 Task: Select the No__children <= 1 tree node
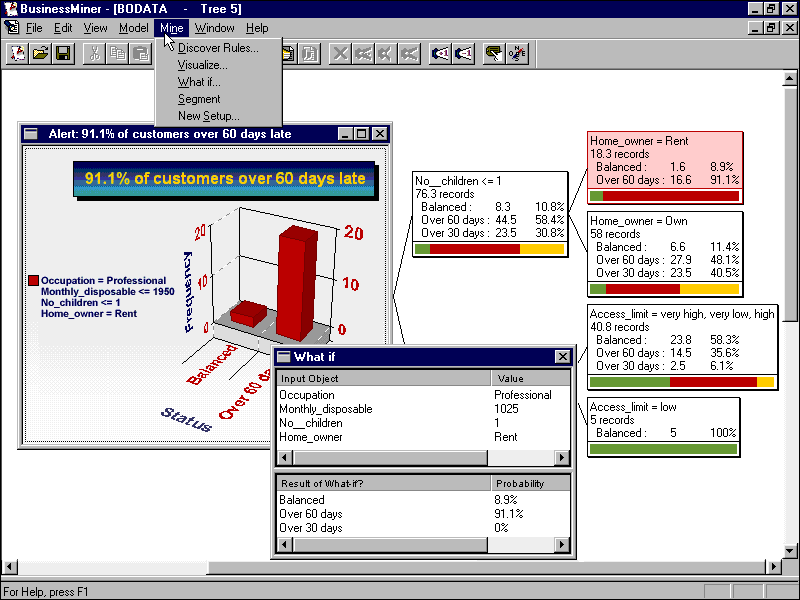pyautogui.click(x=490, y=214)
